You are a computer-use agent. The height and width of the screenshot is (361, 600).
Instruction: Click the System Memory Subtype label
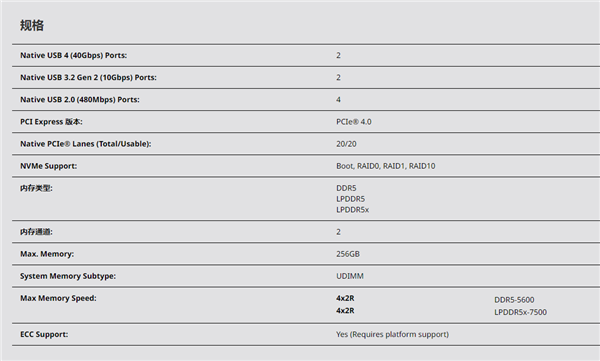coord(68,276)
